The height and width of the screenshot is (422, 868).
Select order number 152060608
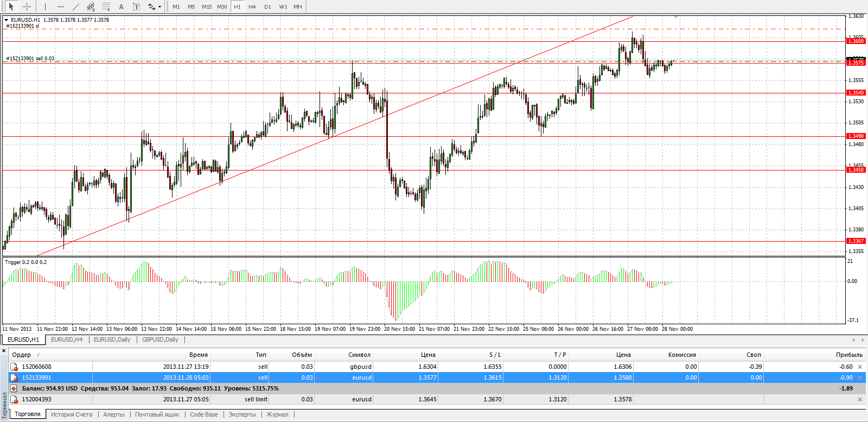click(36, 367)
